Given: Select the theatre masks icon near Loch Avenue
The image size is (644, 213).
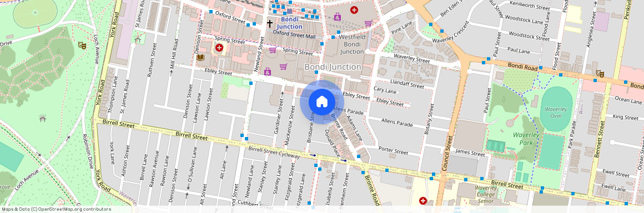Looking at the screenshot, I should point(82,45).
